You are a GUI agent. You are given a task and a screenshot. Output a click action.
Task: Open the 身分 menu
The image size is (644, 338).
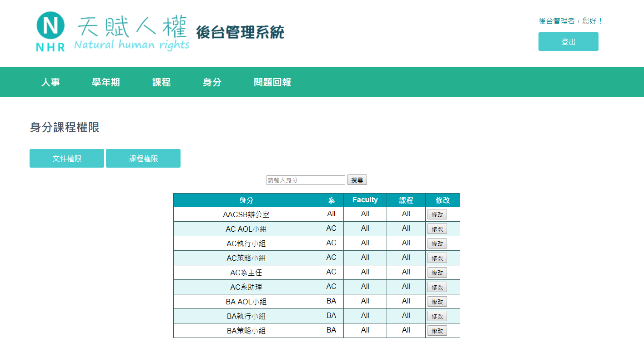[x=212, y=82]
